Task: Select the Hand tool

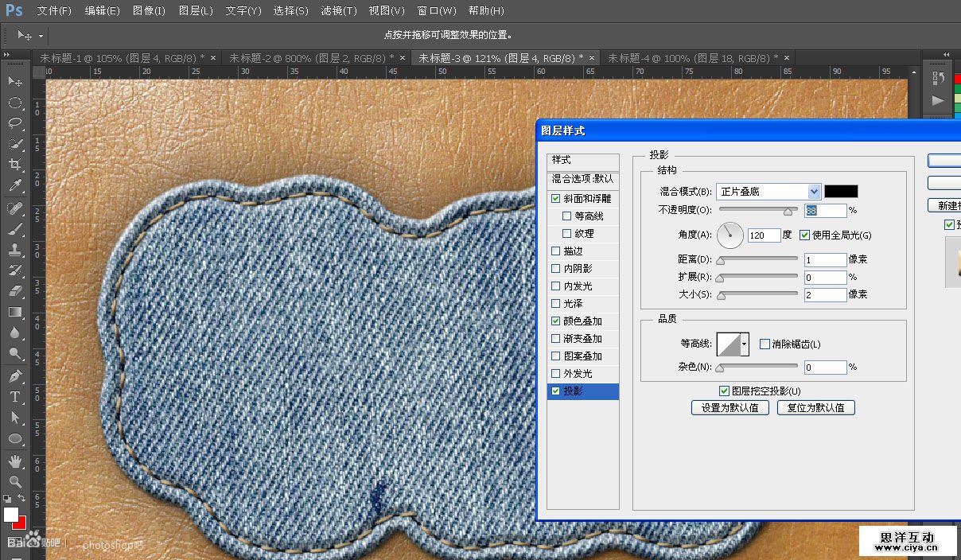Action: click(15, 461)
